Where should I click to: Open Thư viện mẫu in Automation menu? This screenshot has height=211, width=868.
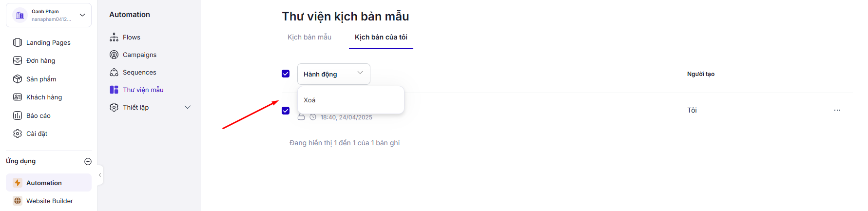143,90
